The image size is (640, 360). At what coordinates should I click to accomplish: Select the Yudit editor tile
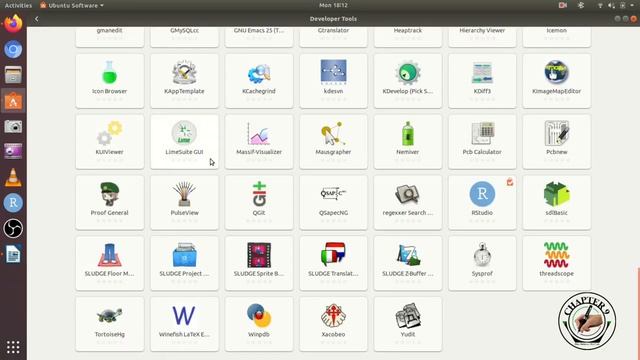408,324
